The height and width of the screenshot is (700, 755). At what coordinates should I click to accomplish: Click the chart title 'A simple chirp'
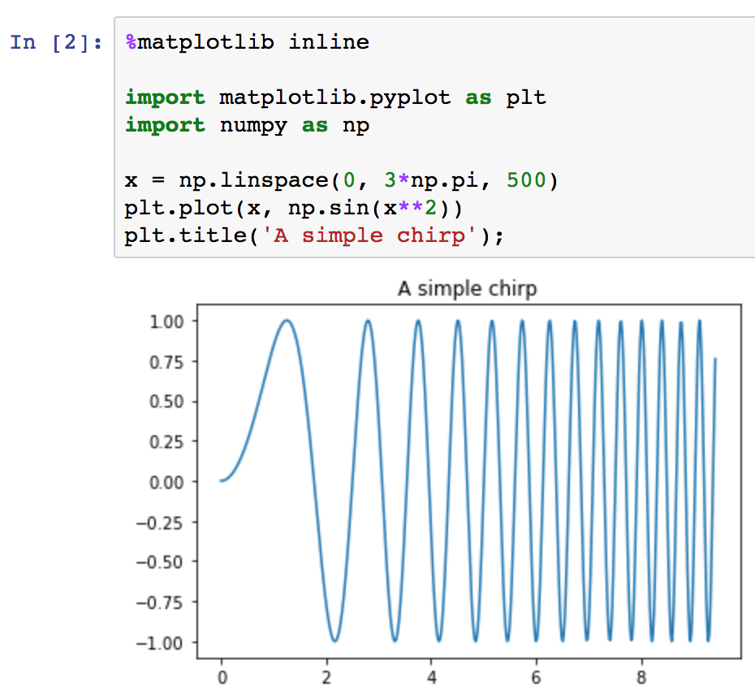point(467,288)
